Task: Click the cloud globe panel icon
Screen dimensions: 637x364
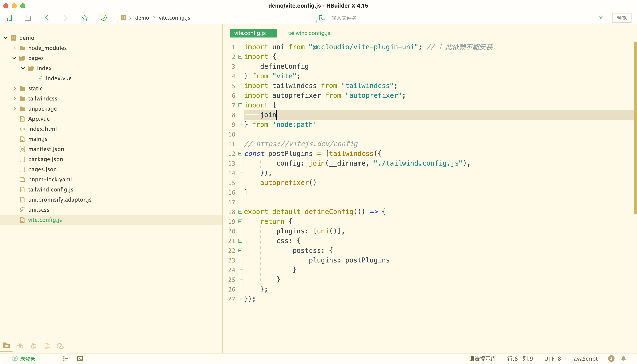Action: [x=60, y=346]
